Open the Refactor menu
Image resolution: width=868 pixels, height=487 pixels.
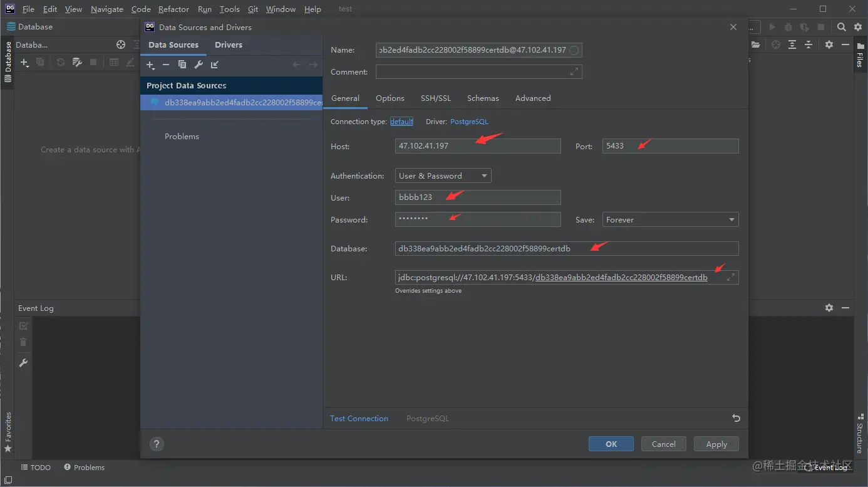pos(173,9)
